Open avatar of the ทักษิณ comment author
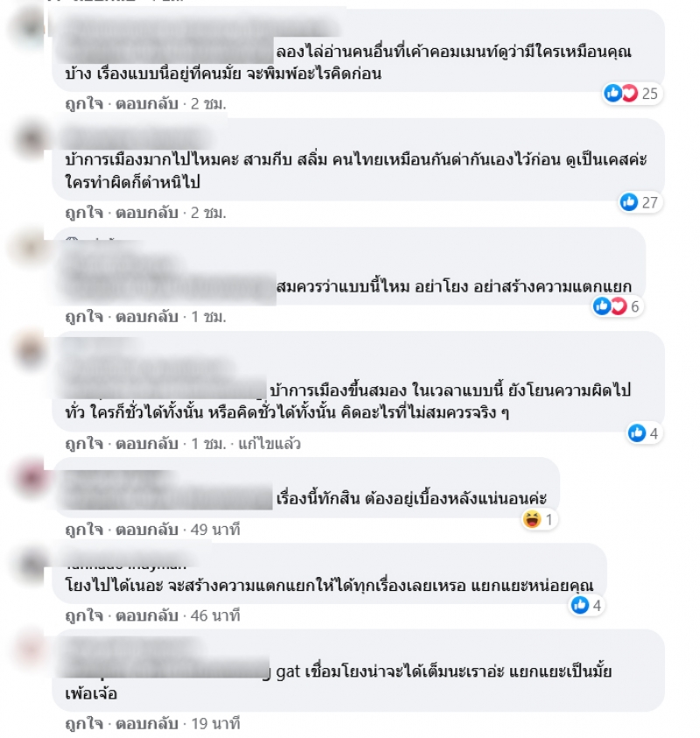 tap(31, 477)
